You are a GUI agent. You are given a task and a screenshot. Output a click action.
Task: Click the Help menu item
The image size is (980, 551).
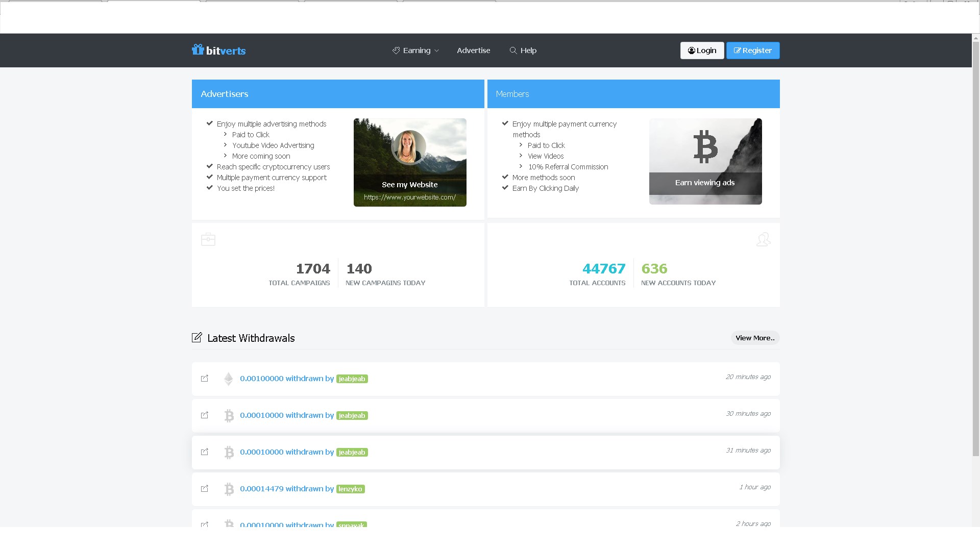(x=523, y=51)
